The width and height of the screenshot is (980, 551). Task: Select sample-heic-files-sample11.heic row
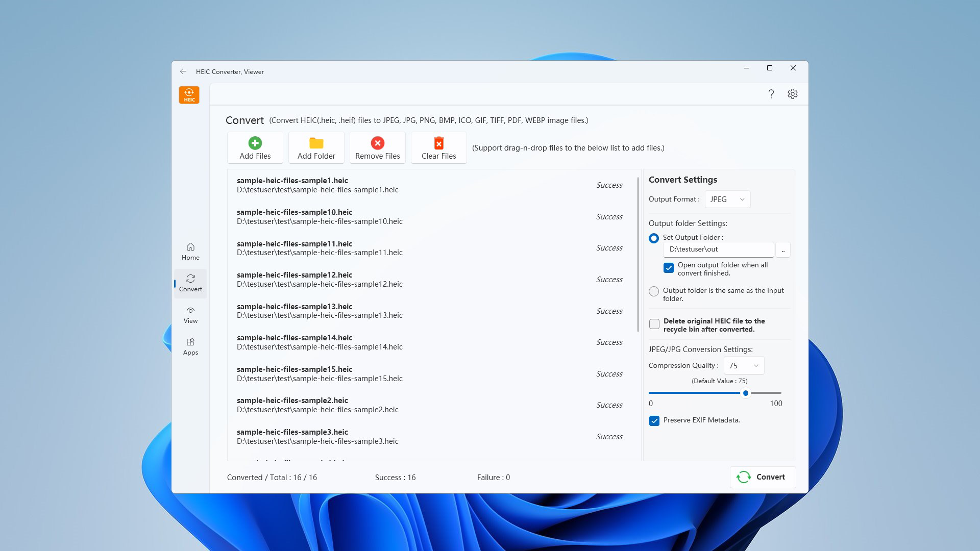coord(432,248)
